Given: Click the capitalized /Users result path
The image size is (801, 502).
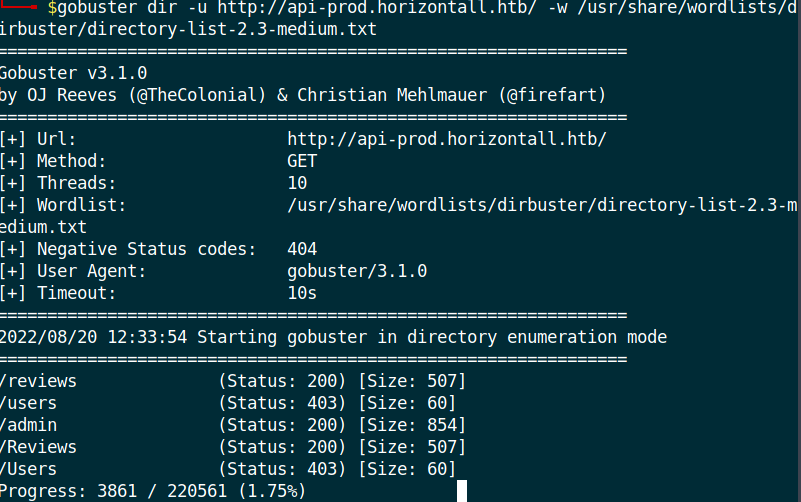Looking at the screenshot, I should [x=29, y=469].
